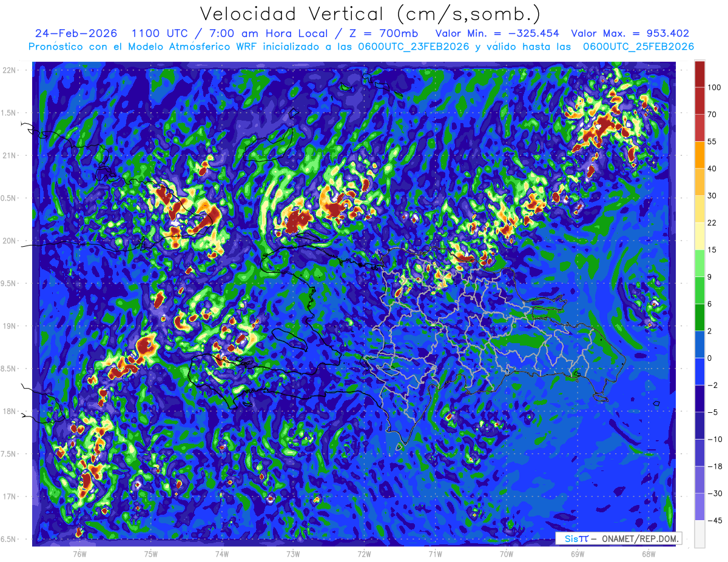Click the '1100 UTC' time text
728x562 pixels.
pyautogui.click(x=161, y=33)
